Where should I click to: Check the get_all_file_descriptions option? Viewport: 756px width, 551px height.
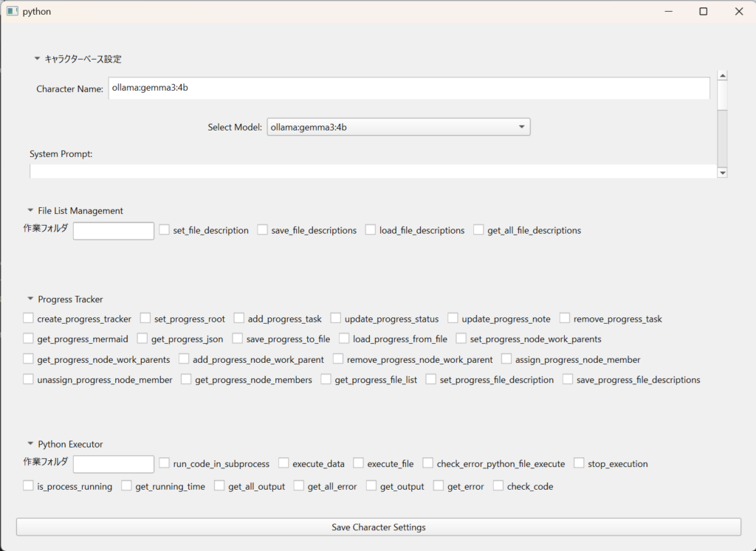click(479, 230)
